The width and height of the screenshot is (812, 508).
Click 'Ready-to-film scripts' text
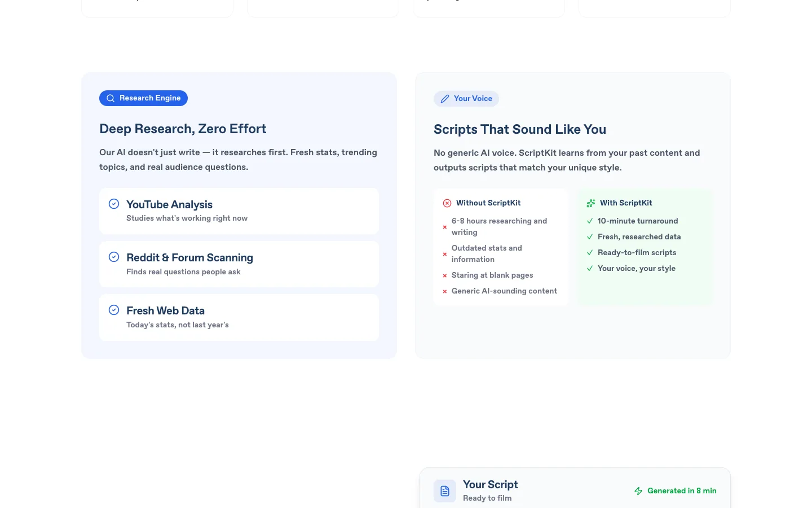(x=637, y=252)
